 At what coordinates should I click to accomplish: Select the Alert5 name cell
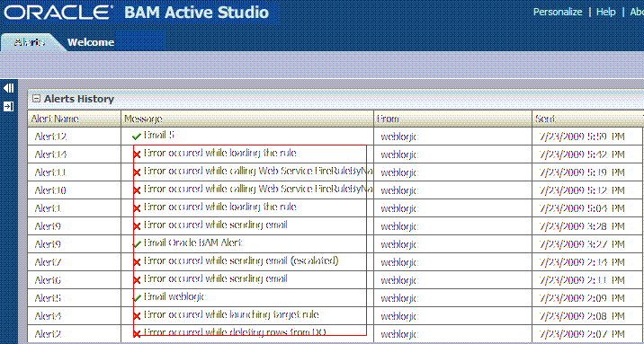pos(75,297)
